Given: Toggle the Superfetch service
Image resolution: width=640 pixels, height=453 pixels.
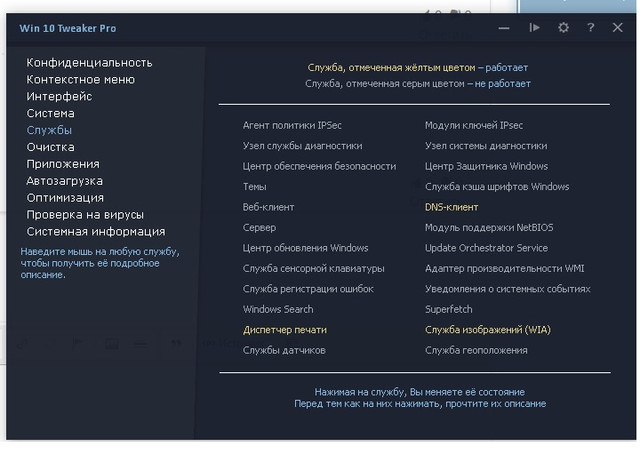Looking at the screenshot, I should pos(449,309).
